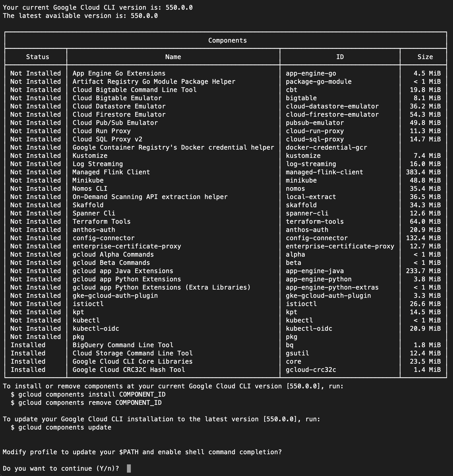The image size is (453, 476).
Task: Click 'istioctl' in the ID column
Action: pyautogui.click(x=301, y=304)
